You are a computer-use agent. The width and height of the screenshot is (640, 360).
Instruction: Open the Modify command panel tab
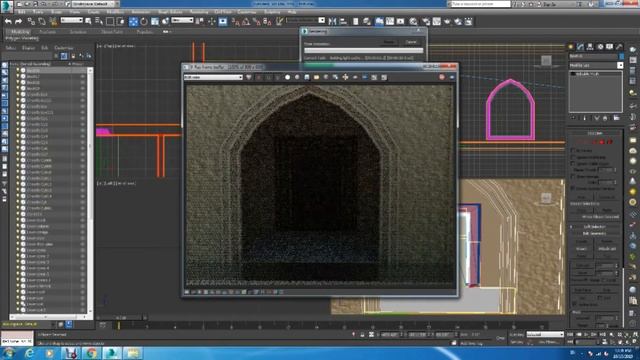click(580, 47)
